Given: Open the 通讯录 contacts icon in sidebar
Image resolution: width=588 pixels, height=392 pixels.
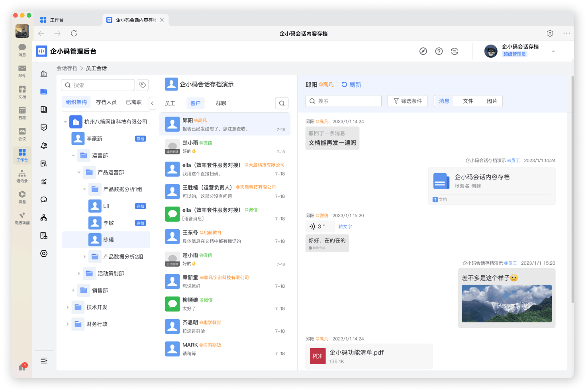Looking at the screenshot, I should tap(22, 176).
